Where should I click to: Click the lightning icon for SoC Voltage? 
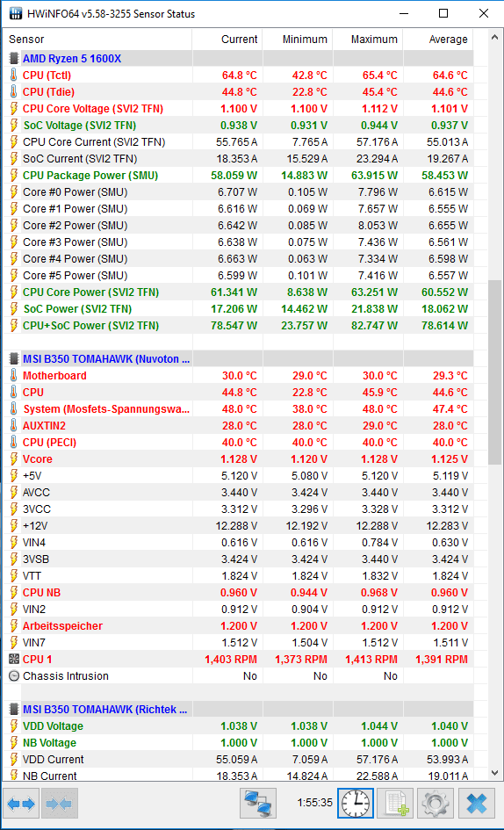pos(14,126)
